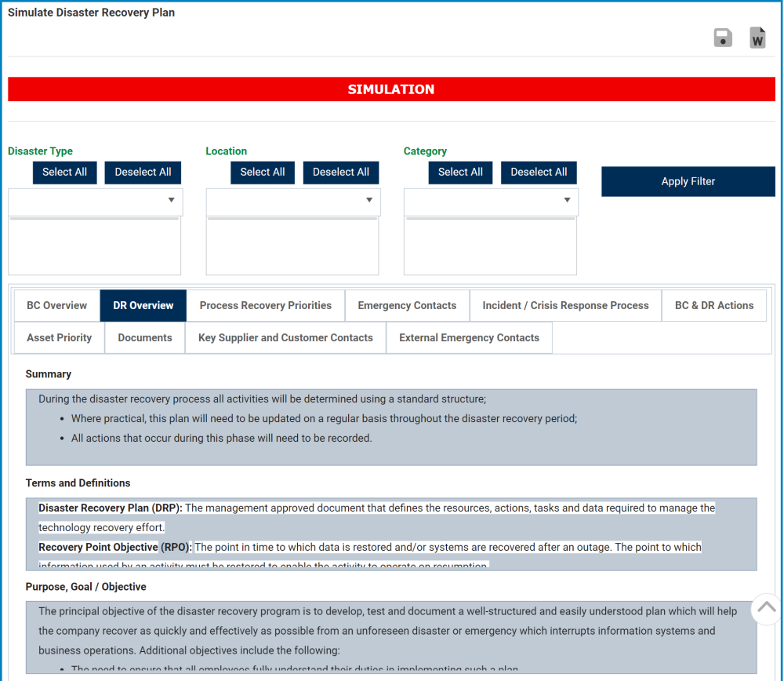Export plan to Word document icon

pyautogui.click(x=757, y=38)
